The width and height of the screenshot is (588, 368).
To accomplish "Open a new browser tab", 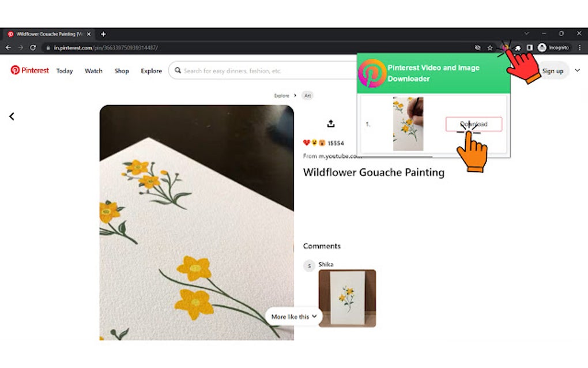I will (x=103, y=34).
